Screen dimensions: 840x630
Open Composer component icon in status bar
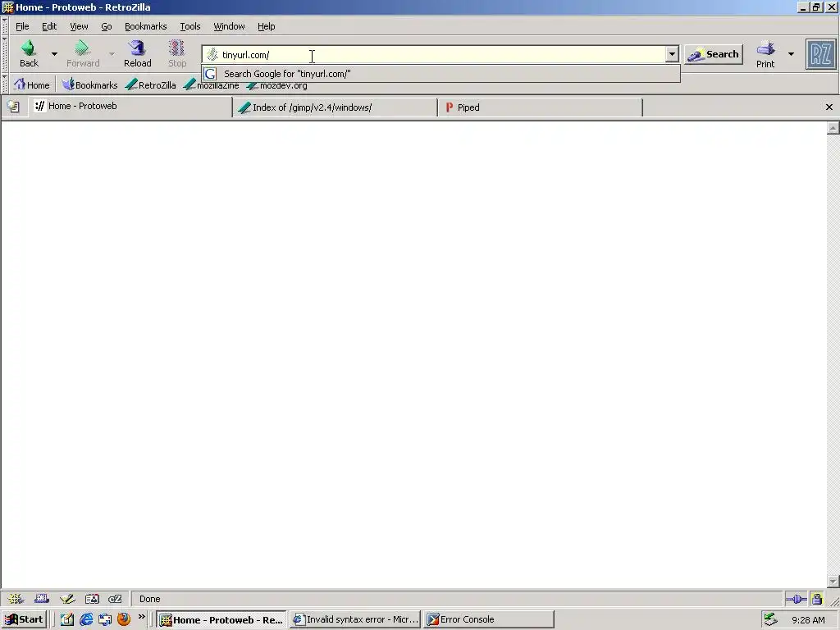coord(67,598)
